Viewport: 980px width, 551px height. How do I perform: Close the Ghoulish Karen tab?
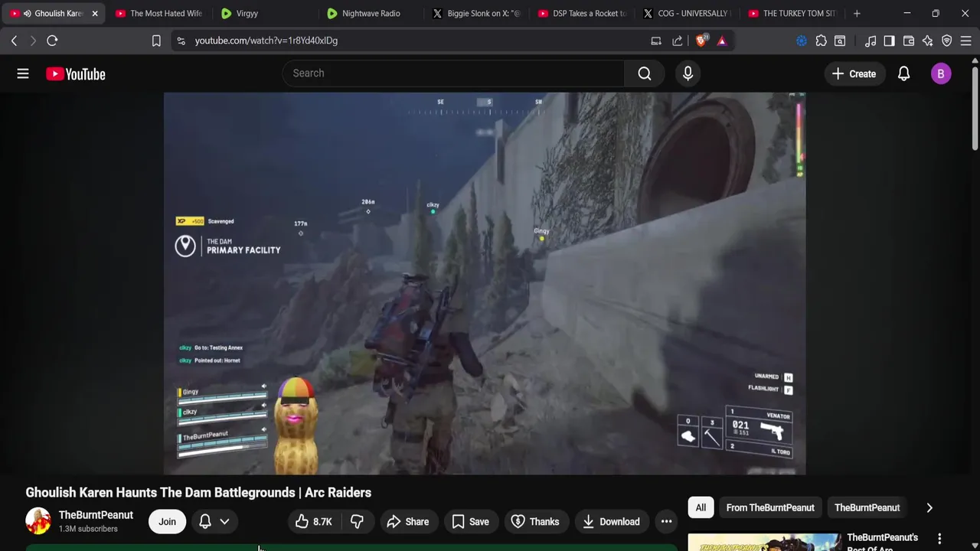95,13
